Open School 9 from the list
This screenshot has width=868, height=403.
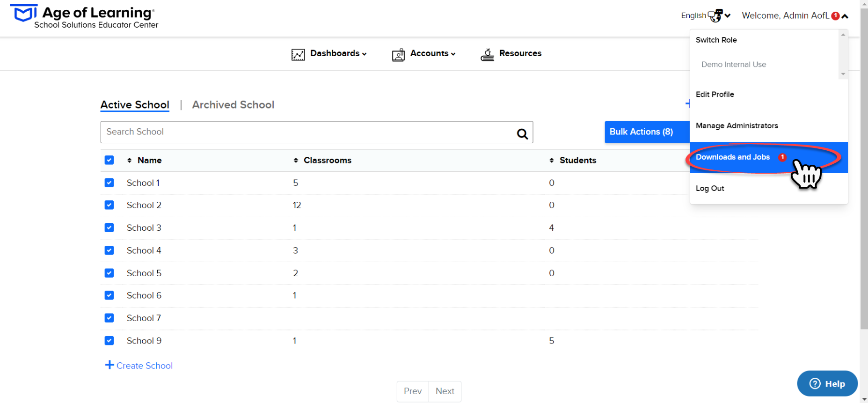[144, 341]
